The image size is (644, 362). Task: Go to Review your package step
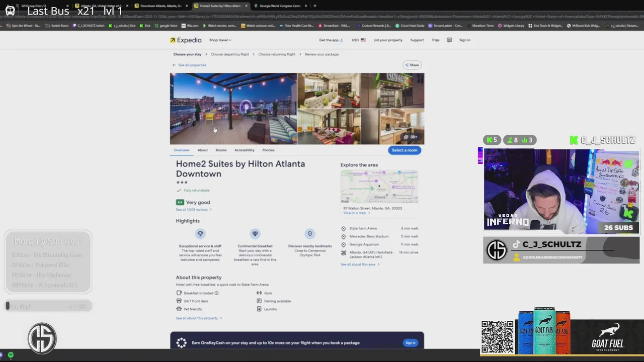pyautogui.click(x=321, y=54)
